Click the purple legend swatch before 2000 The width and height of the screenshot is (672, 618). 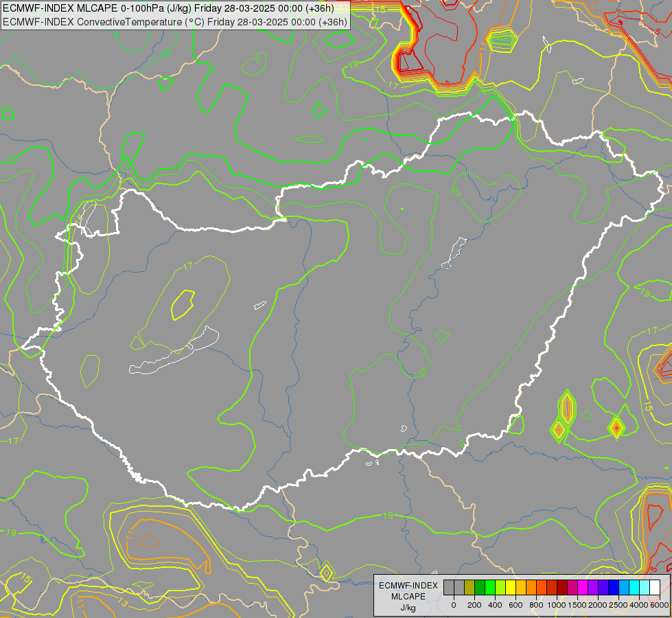point(593,587)
